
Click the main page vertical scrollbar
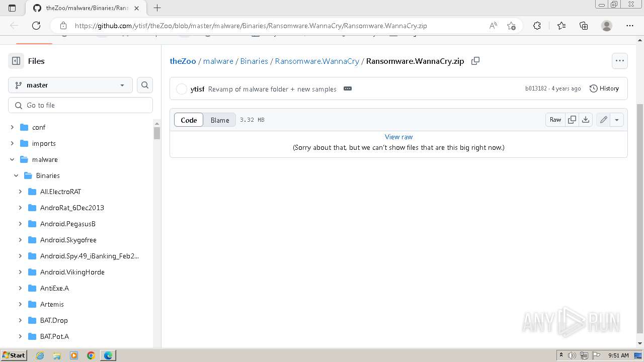point(640,219)
